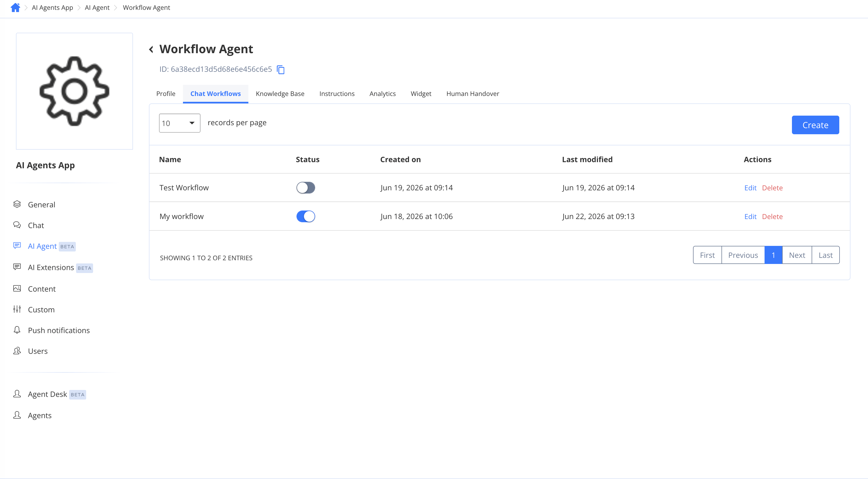The height and width of the screenshot is (479, 868).
Task: Click the back arrow beside Workflow Agent title
Action: (x=151, y=49)
